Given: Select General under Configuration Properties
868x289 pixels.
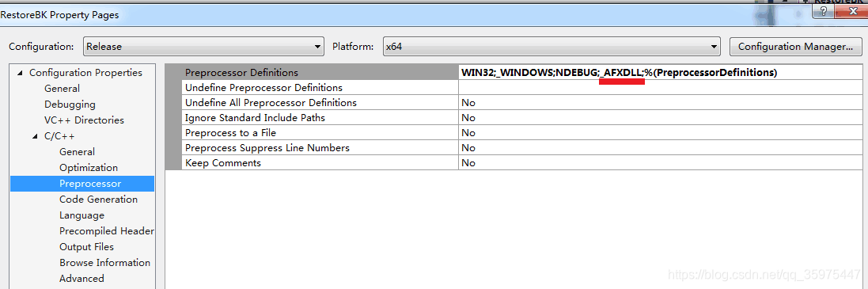Looking at the screenshot, I should (x=62, y=89).
